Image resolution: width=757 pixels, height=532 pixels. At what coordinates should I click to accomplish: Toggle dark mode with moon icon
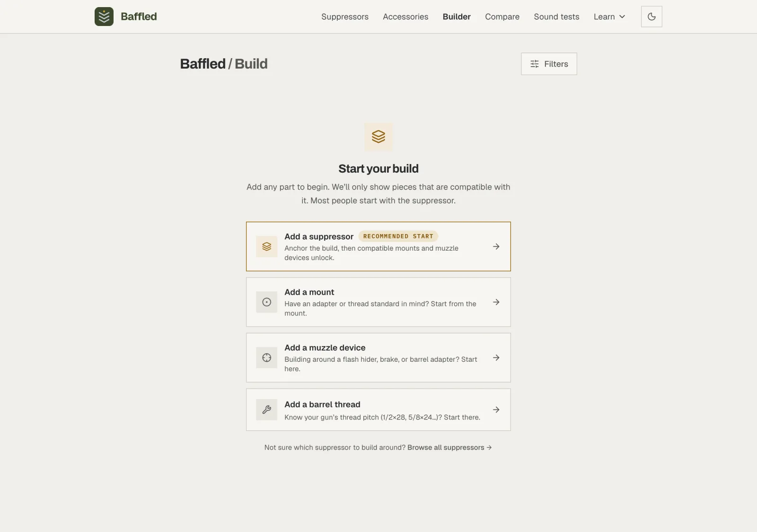click(651, 17)
